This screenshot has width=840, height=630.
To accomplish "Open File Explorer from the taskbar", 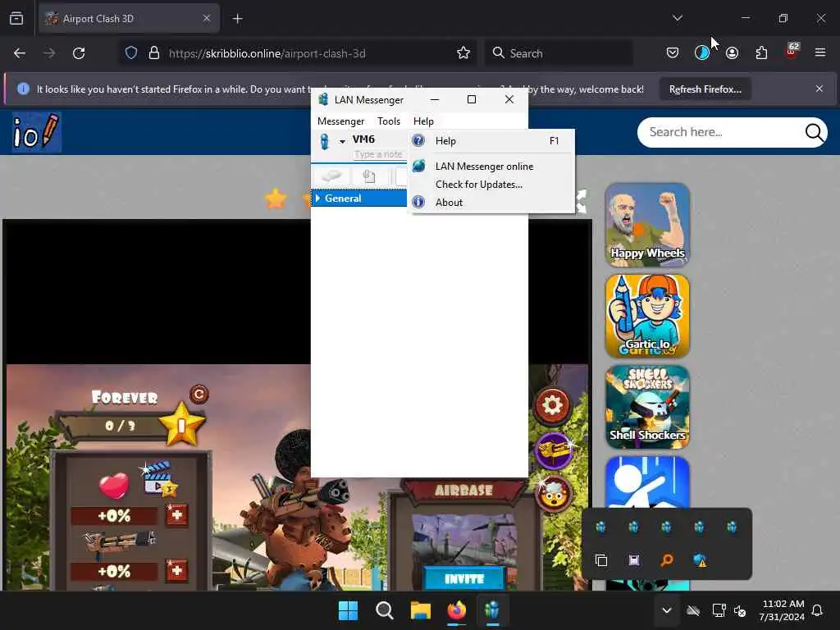I will (421, 610).
